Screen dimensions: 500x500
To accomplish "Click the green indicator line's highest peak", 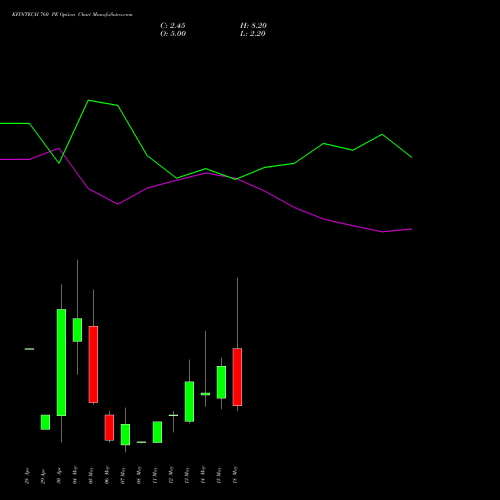I will [x=89, y=100].
